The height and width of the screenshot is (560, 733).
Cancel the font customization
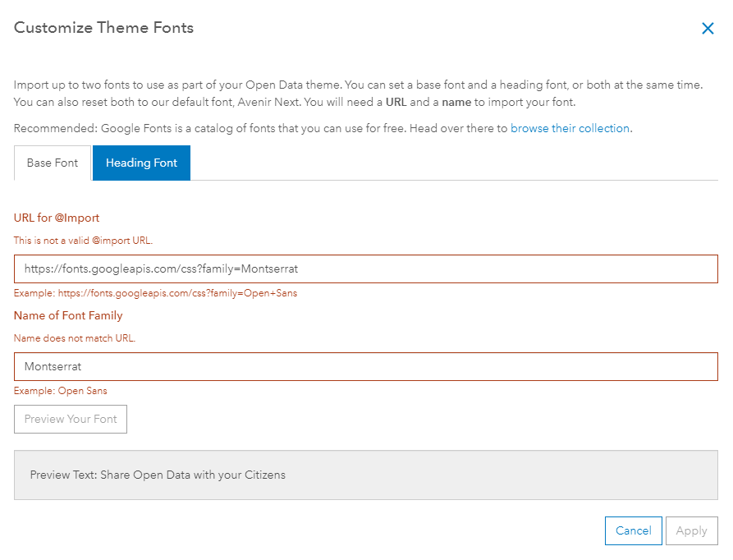click(x=633, y=530)
